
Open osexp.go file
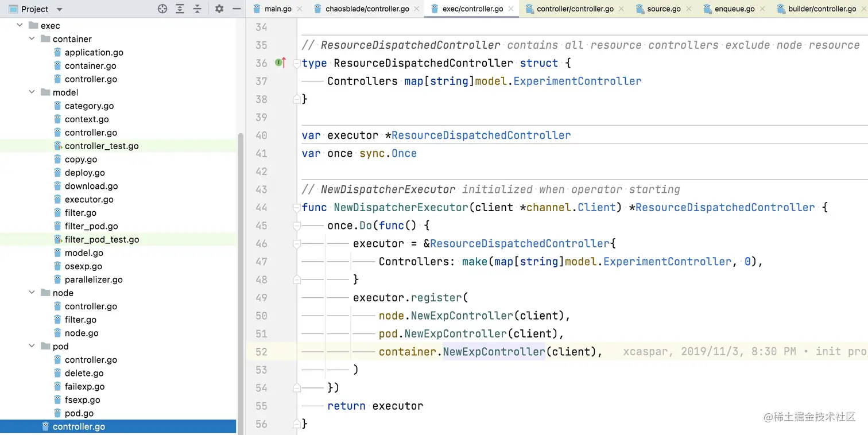(83, 266)
